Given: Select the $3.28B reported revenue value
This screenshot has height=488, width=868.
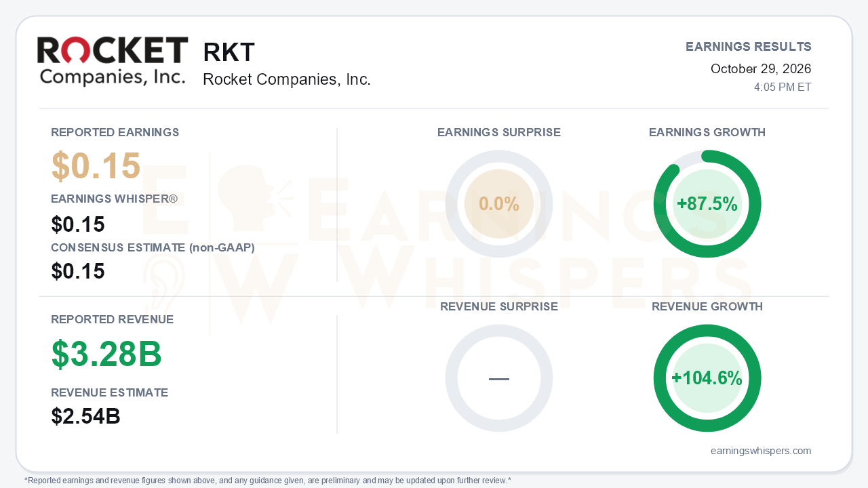Looking at the screenshot, I should pyautogui.click(x=106, y=354).
